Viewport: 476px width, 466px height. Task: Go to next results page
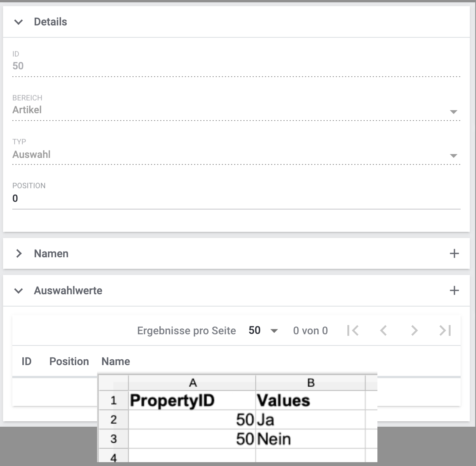click(x=414, y=330)
